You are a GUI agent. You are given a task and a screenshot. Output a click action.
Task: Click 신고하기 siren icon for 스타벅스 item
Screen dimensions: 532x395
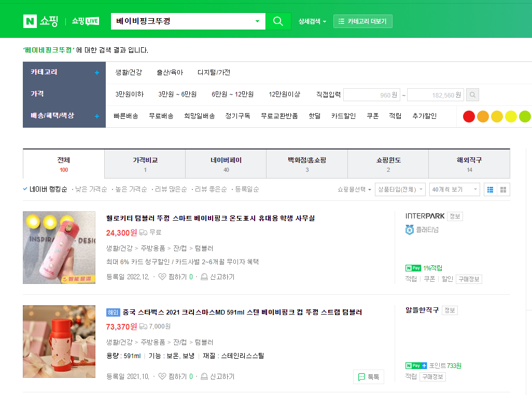pyautogui.click(x=204, y=376)
